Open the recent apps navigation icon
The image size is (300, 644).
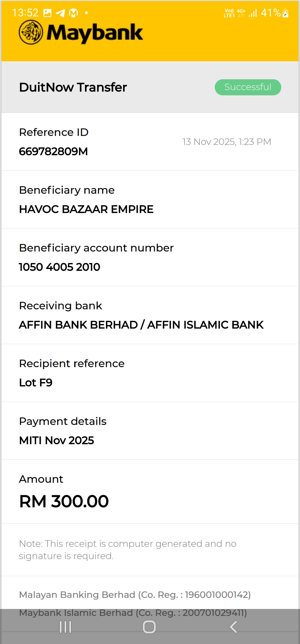tap(66, 627)
